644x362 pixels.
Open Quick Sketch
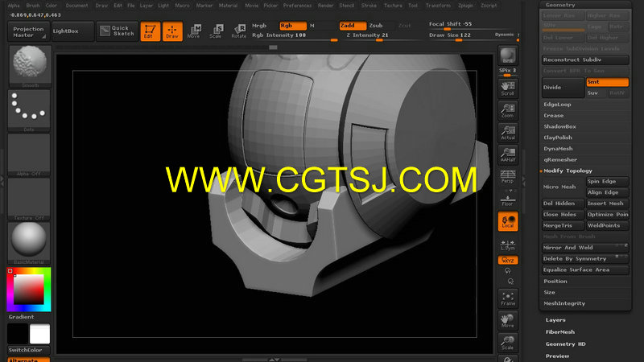(117, 31)
